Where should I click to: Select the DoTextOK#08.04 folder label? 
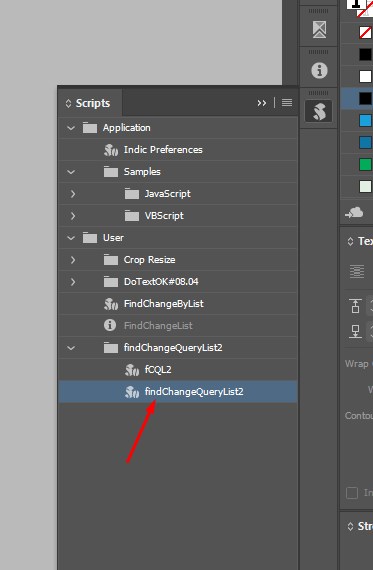pos(161,282)
